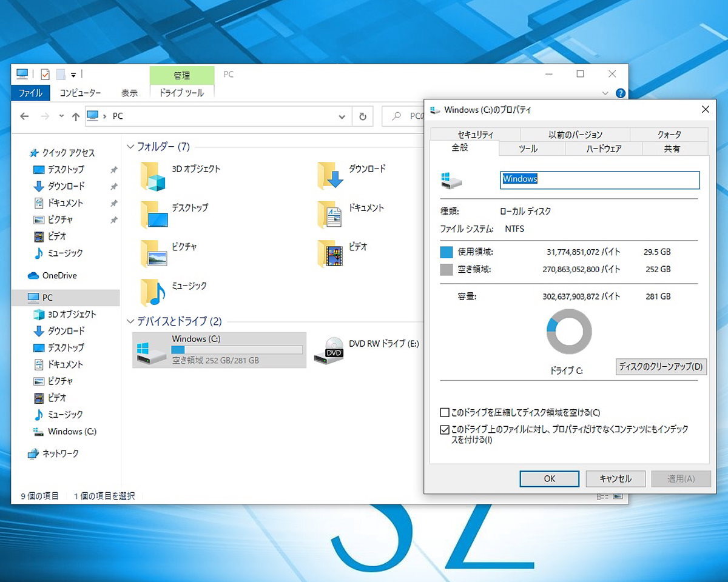Screen dimensions: 728x582
Task: Click the properties checkmark icon in Explorer title bar
Action: (x=45, y=74)
